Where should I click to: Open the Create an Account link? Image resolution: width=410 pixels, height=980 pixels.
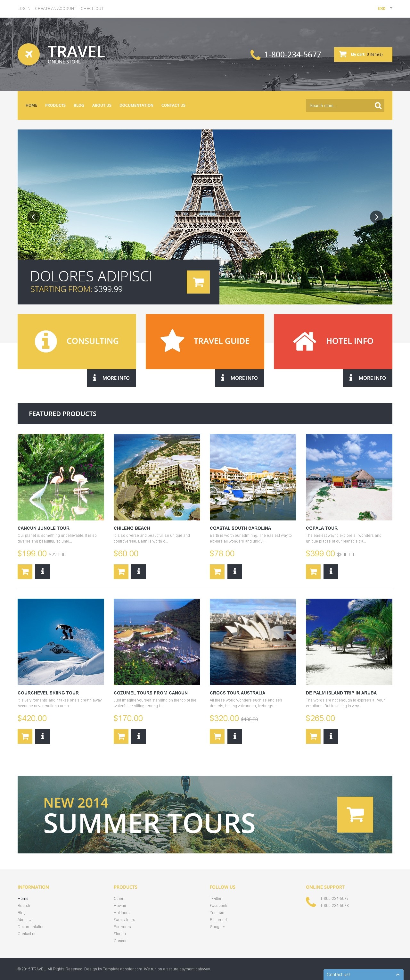[55, 8]
